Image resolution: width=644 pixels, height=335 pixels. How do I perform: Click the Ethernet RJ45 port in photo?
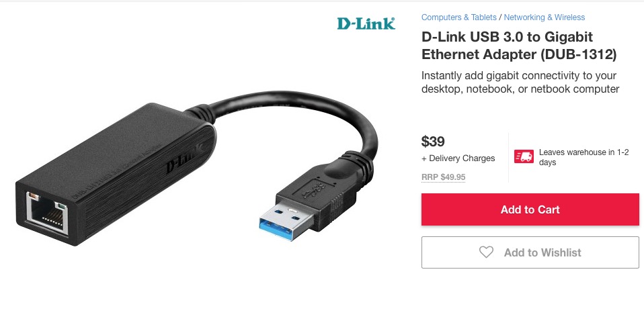point(47,213)
